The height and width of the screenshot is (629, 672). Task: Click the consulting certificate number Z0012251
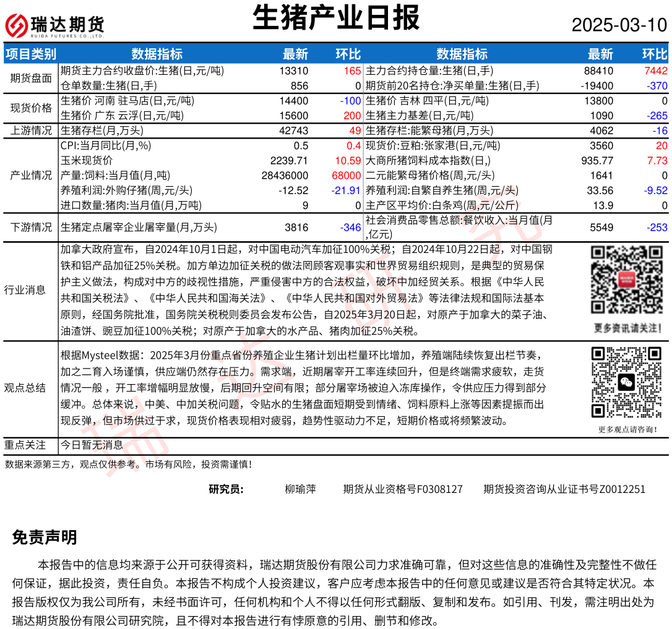(x=622, y=489)
